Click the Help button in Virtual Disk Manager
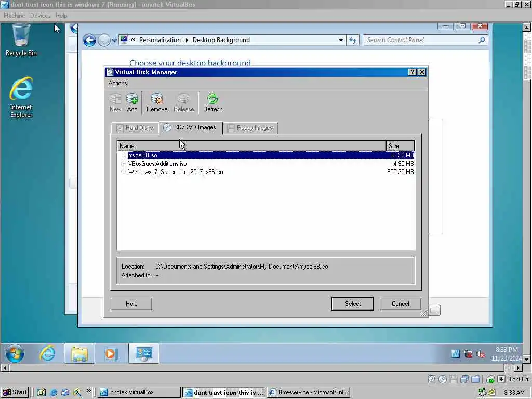 click(131, 303)
